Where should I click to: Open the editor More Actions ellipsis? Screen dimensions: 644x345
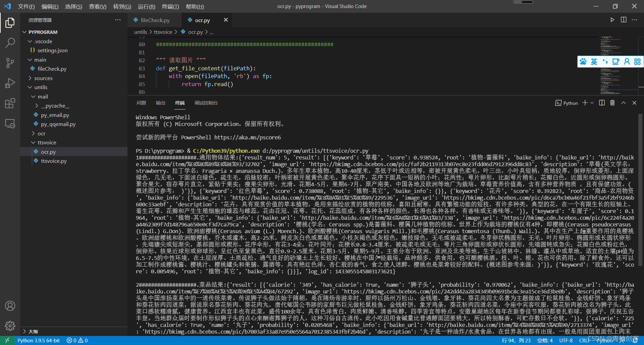coord(634,20)
